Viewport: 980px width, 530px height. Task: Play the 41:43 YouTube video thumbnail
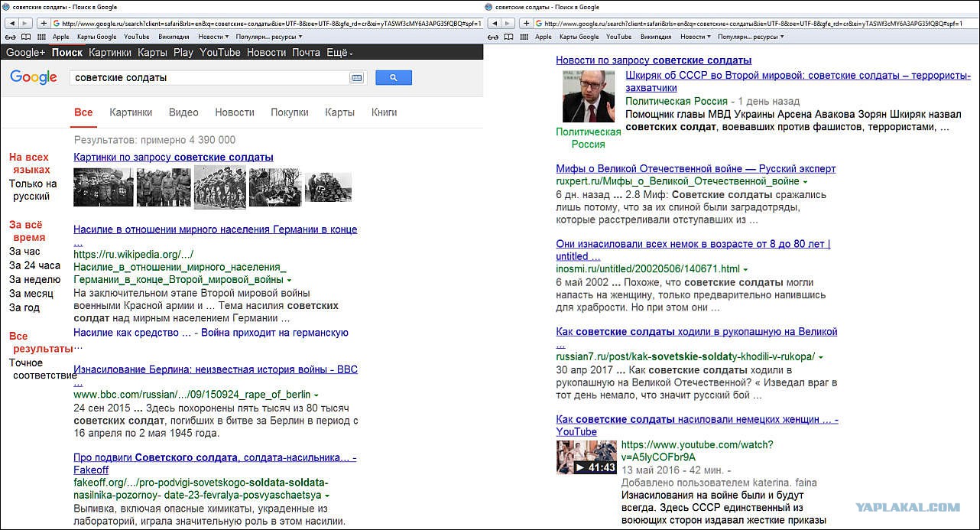[586, 457]
